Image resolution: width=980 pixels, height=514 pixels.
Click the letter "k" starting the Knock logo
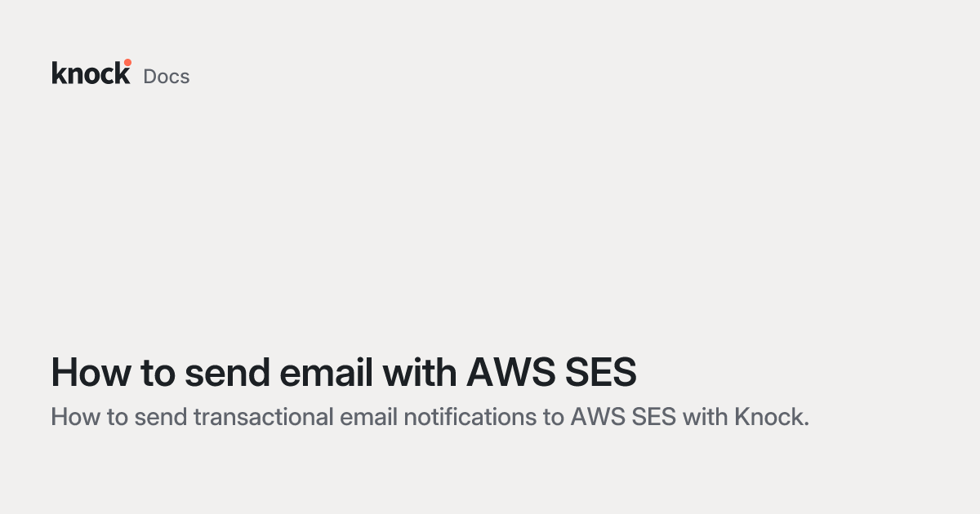click(x=58, y=73)
